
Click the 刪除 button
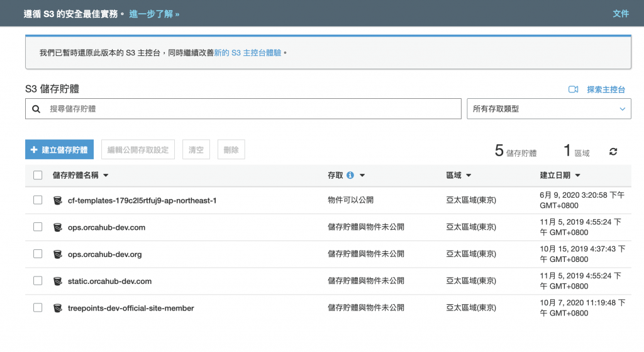[x=231, y=150]
